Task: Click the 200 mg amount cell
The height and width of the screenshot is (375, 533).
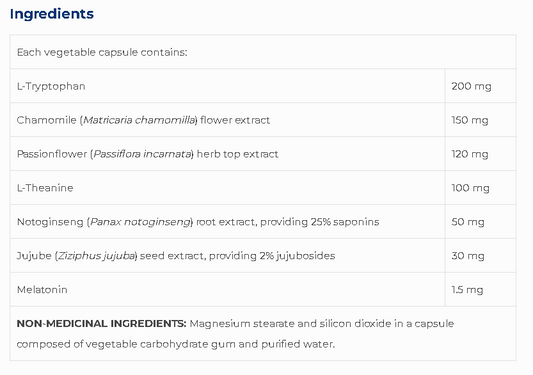Action: (x=480, y=86)
